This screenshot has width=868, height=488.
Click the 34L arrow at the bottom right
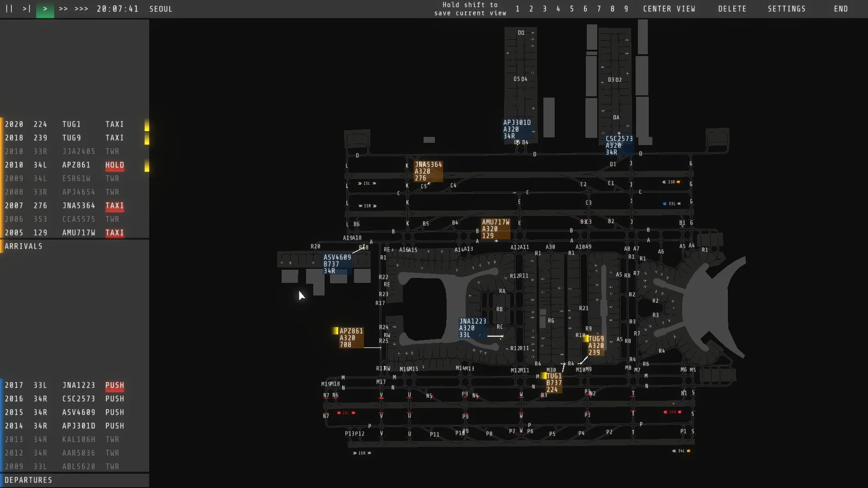pyautogui.click(x=680, y=451)
